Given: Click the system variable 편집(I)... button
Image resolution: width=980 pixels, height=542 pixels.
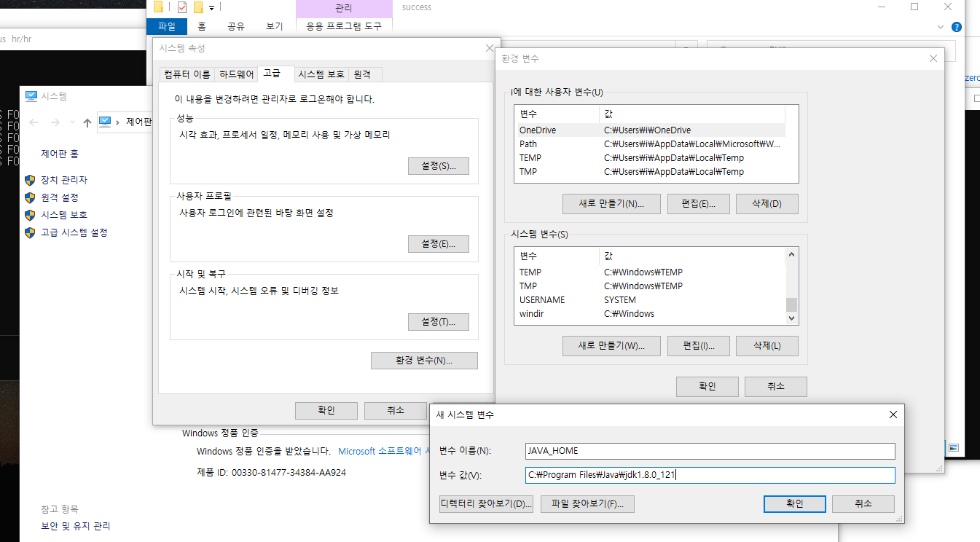Looking at the screenshot, I should pos(699,345).
